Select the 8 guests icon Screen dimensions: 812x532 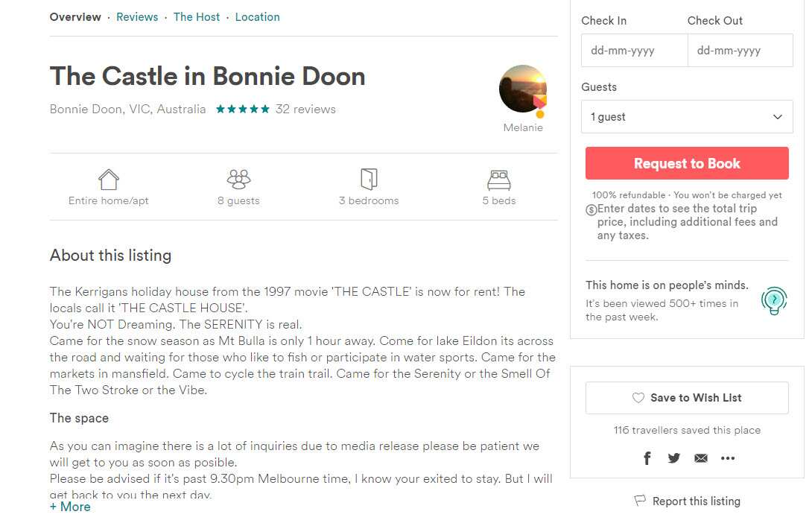tap(238, 179)
